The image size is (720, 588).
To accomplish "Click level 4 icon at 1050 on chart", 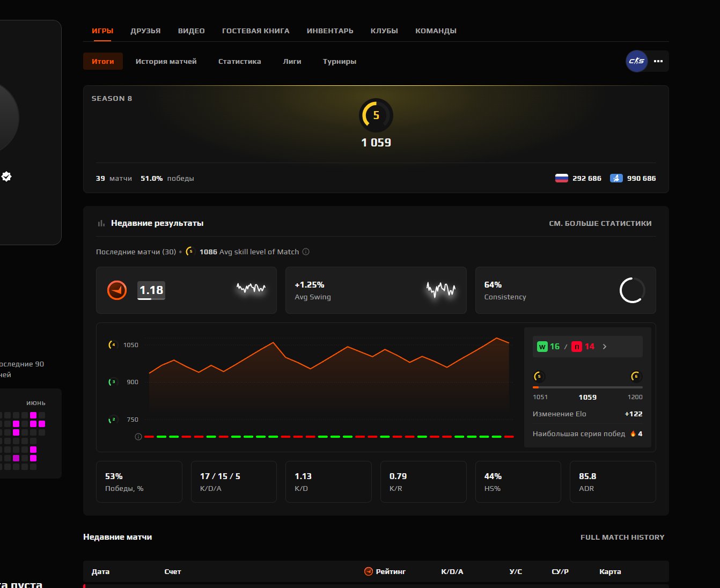I will tap(113, 345).
